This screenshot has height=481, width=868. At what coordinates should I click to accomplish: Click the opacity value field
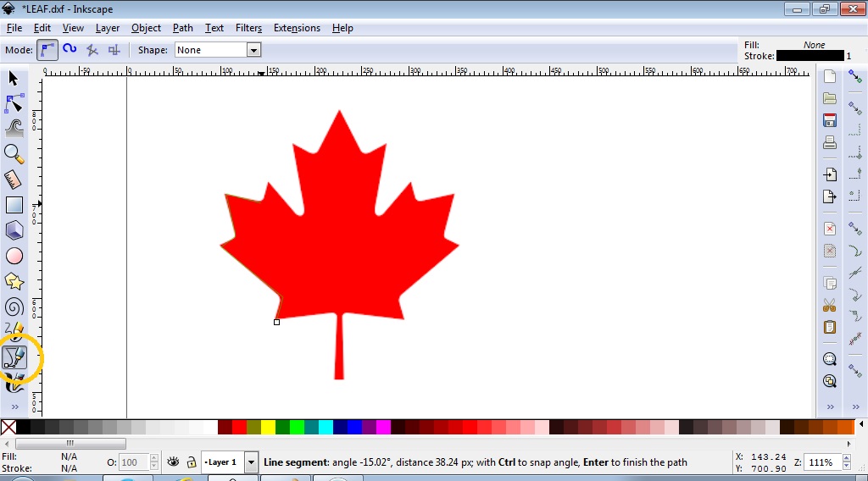135,462
